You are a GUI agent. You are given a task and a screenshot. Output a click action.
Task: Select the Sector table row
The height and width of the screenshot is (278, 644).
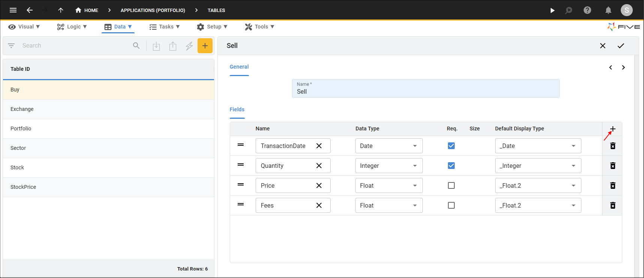point(108,148)
